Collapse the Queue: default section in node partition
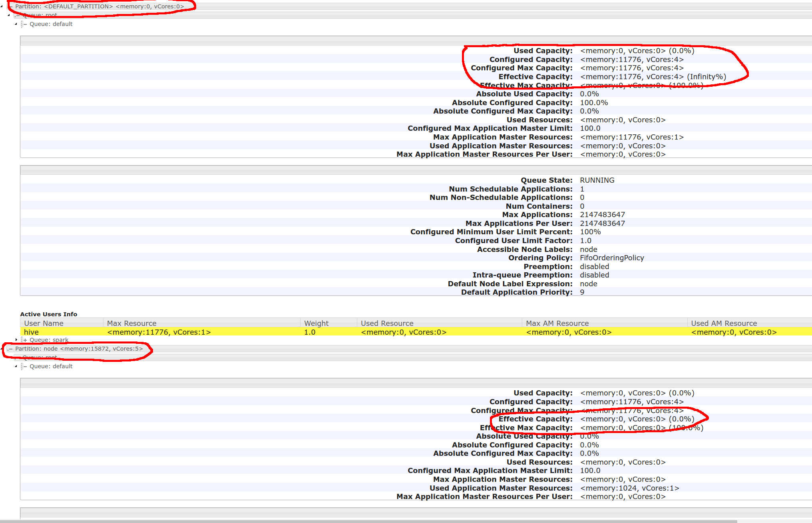Screen dimensions: 812x523 point(52,366)
